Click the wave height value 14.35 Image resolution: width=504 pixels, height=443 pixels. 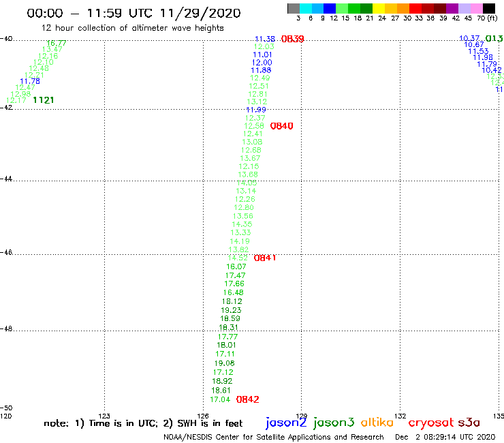pos(242,224)
